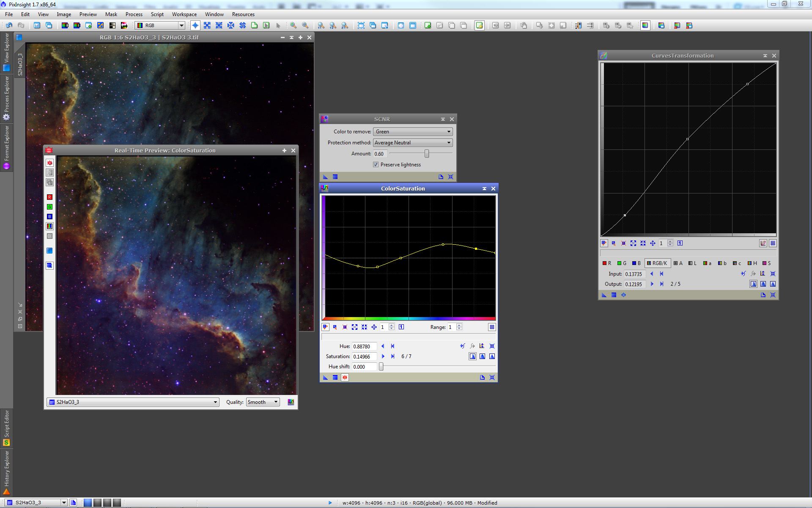The height and width of the screenshot is (508, 812).
Task: Toggle grid display icon in ColorSaturation
Action: (x=491, y=327)
